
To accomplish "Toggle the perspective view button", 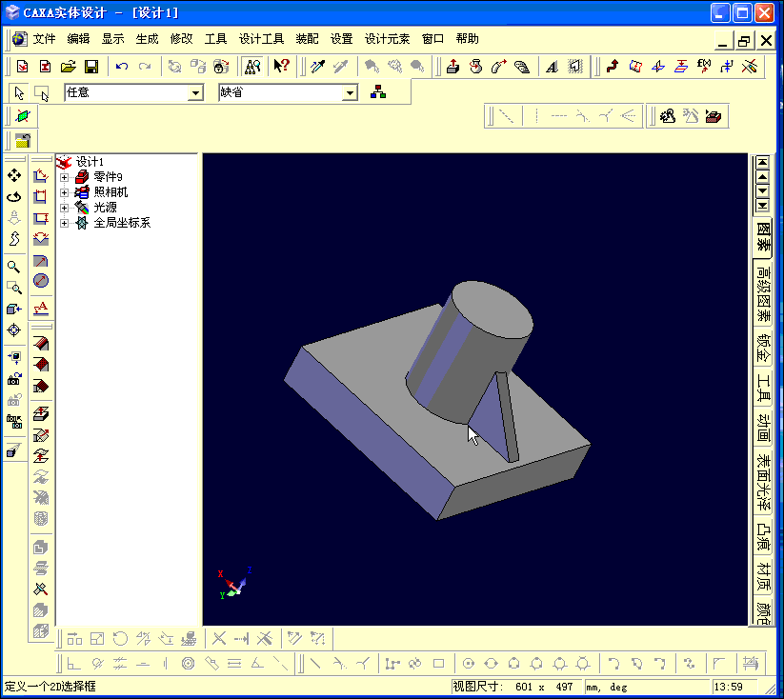I will pyautogui.click(x=14, y=451).
